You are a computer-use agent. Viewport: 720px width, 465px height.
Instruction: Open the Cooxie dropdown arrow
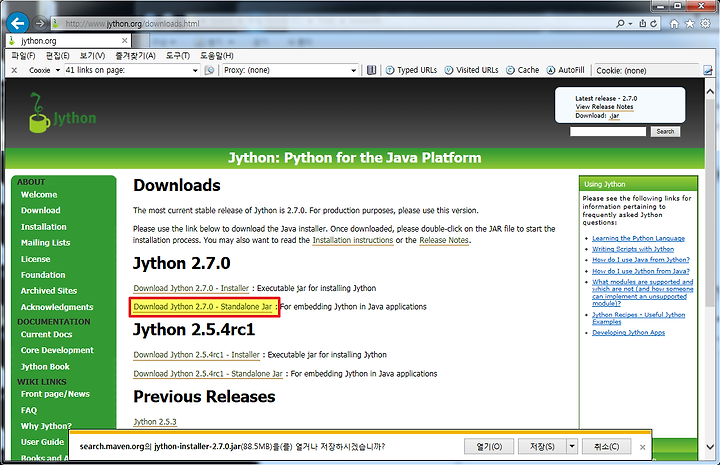[x=58, y=70]
